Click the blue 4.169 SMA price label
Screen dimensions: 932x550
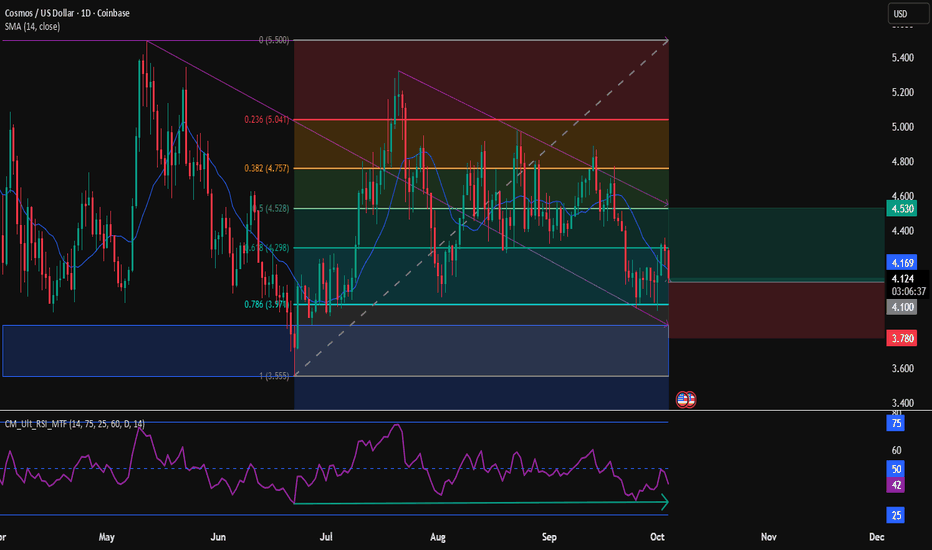(901, 262)
